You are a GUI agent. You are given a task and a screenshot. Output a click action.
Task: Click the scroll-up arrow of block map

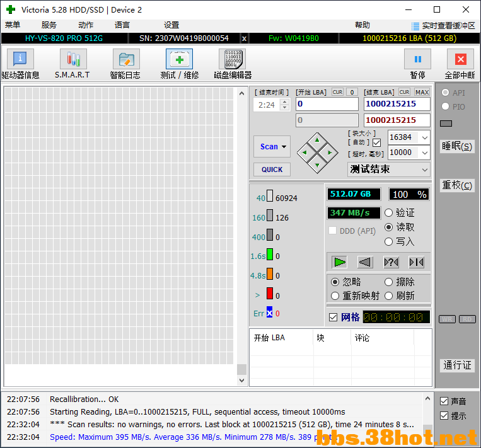coord(241,93)
